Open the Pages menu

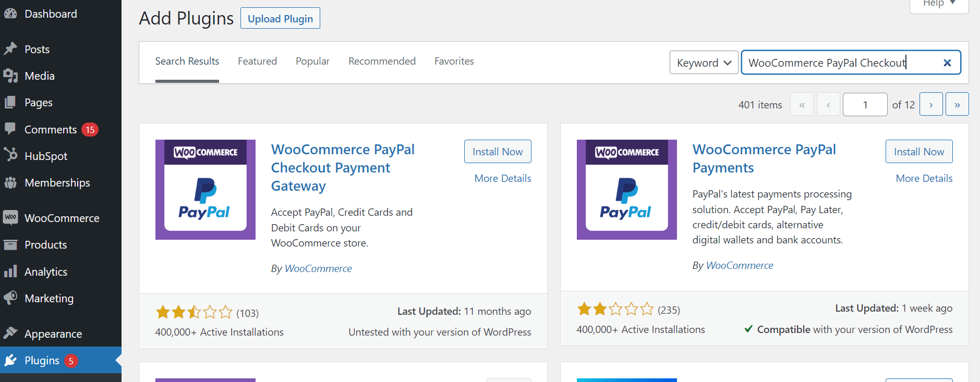tap(61, 103)
